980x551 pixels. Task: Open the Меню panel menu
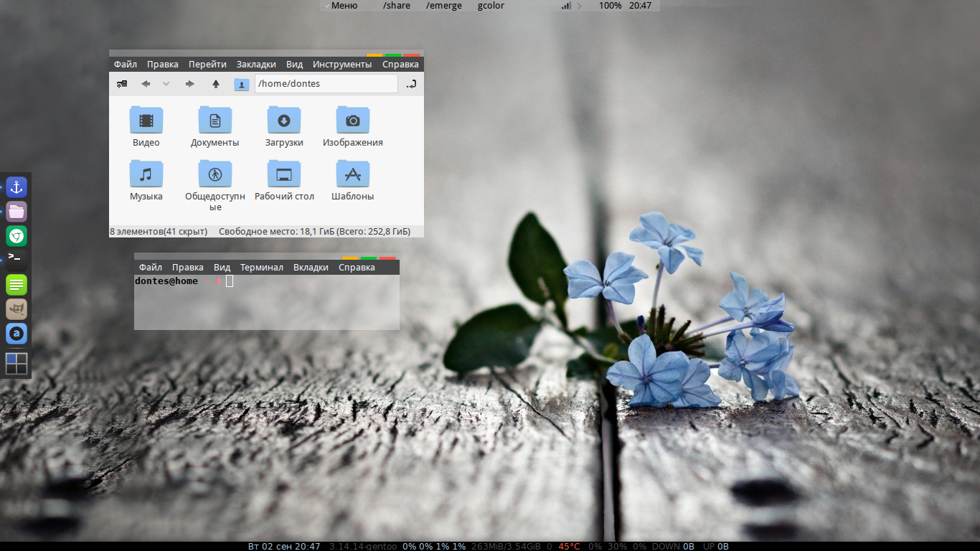click(344, 6)
